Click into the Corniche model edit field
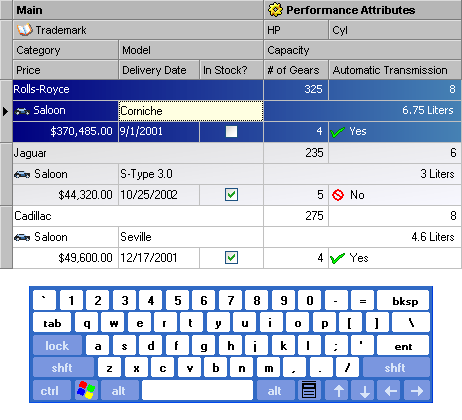 tap(191, 111)
